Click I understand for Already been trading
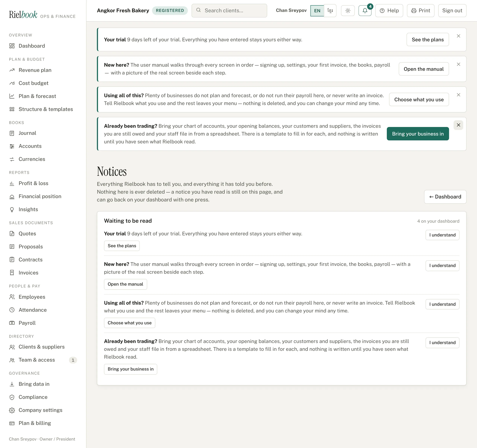This screenshot has height=448, width=477. click(442, 343)
